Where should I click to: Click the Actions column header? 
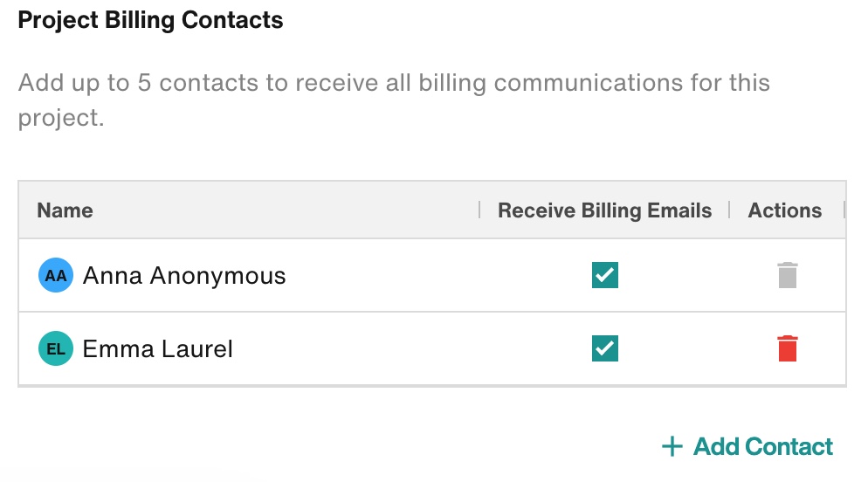pyautogui.click(x=784, y=210)
